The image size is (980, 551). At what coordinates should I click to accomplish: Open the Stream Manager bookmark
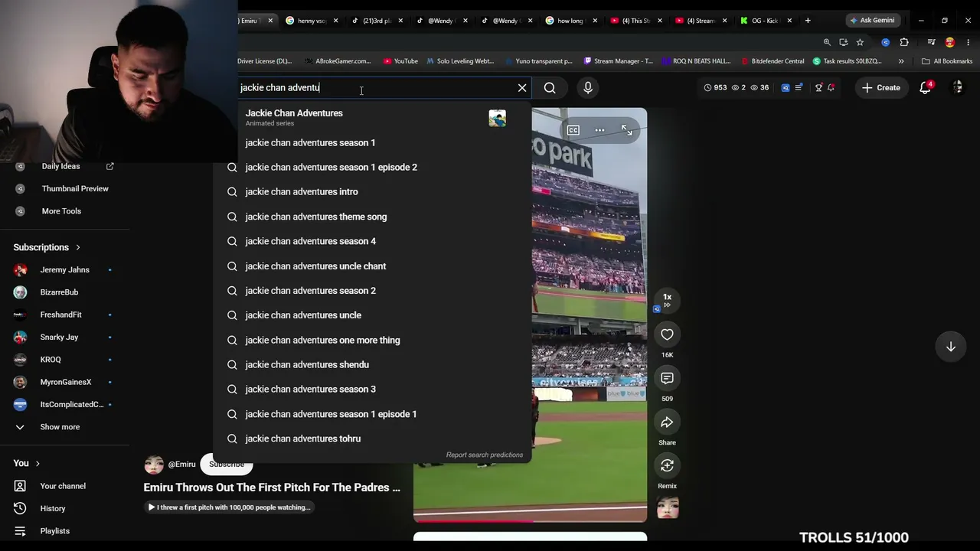coord(619,61)
